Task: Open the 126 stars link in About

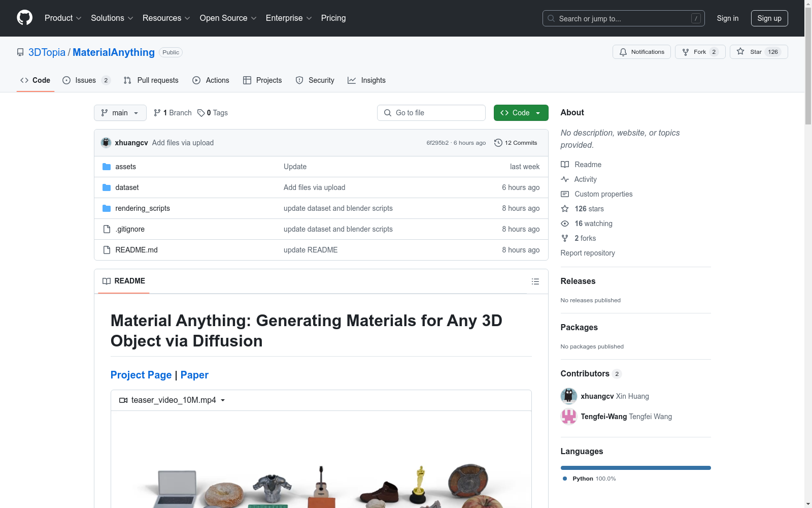Action: click(589, 209)
